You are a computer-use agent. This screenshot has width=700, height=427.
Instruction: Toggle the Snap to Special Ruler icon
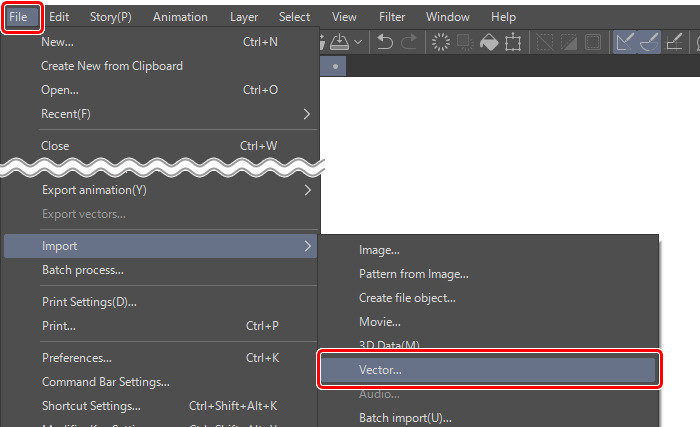pos(650,42)
